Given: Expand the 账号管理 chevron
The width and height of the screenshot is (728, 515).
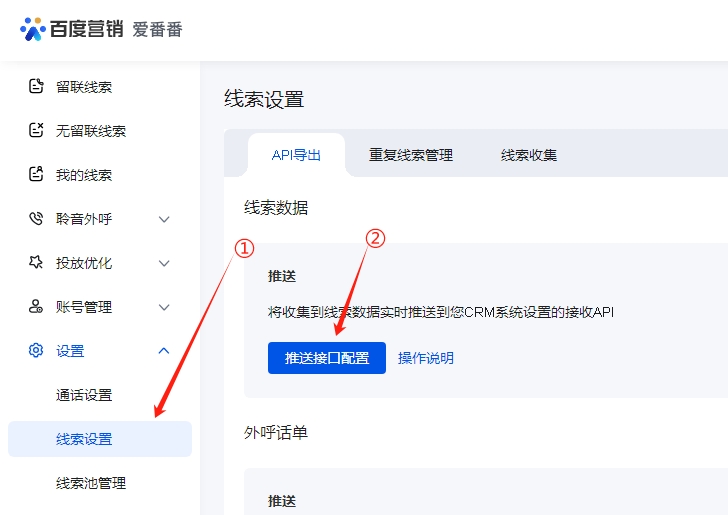Looking at the screenshot, I should click(x=164, y=307).
